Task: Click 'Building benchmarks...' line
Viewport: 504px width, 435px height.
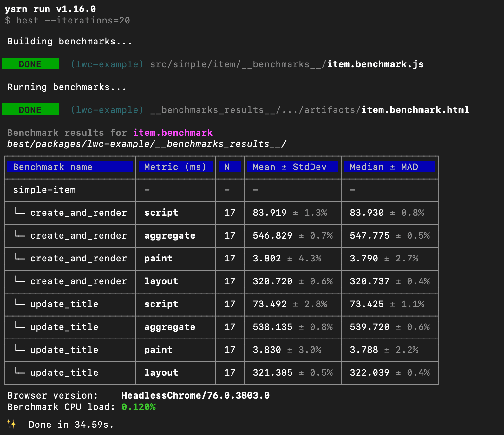Action: (70, 41)
